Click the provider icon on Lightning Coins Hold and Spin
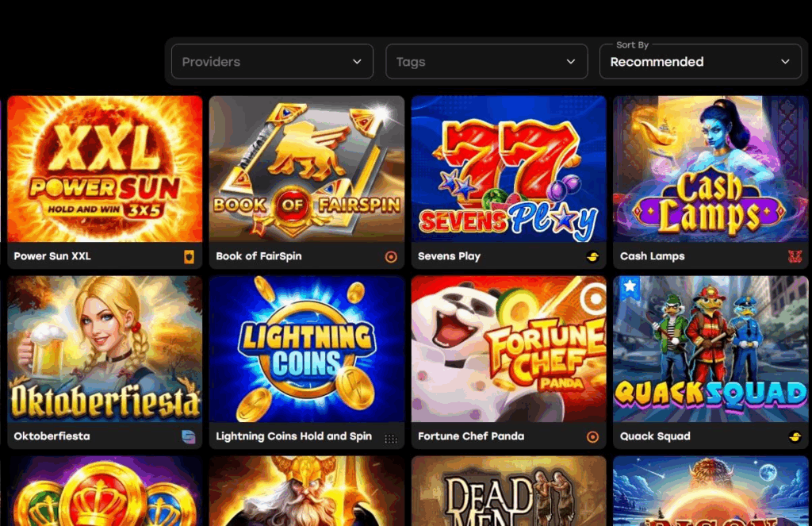Screen dimensions: 812x526 [x=392, y=436]
